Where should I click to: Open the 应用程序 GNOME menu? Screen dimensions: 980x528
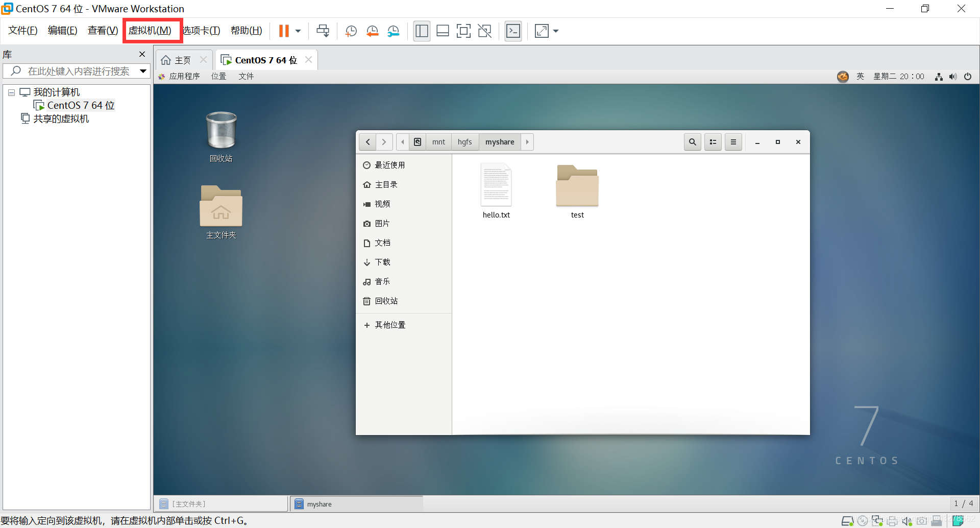pos(180,77)
